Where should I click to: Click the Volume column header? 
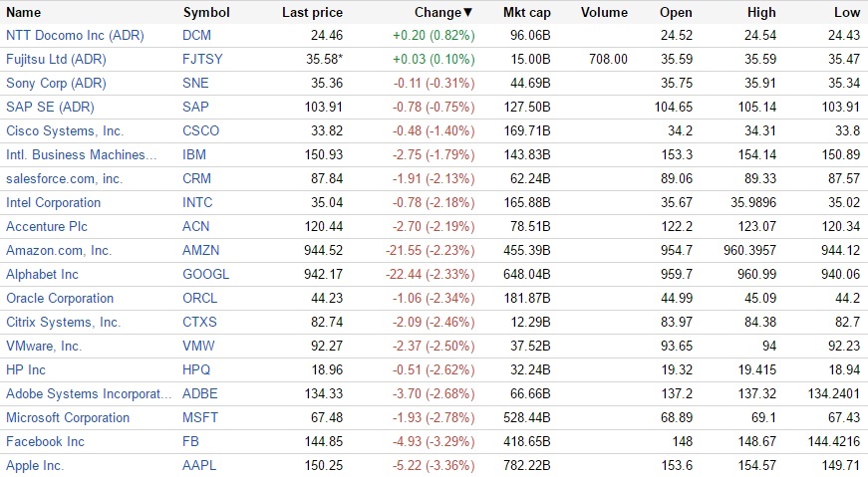click(604, 13)
